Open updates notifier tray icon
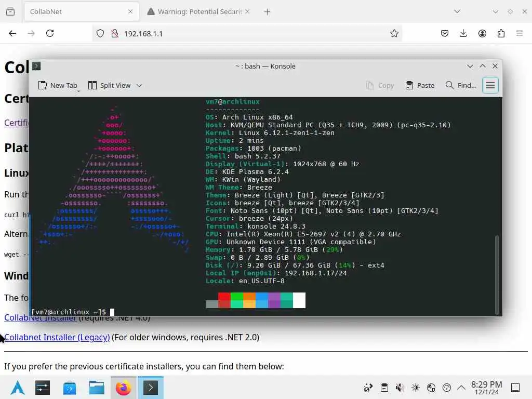Viewport: 532px width, 399px height. (x=447, y=388)
